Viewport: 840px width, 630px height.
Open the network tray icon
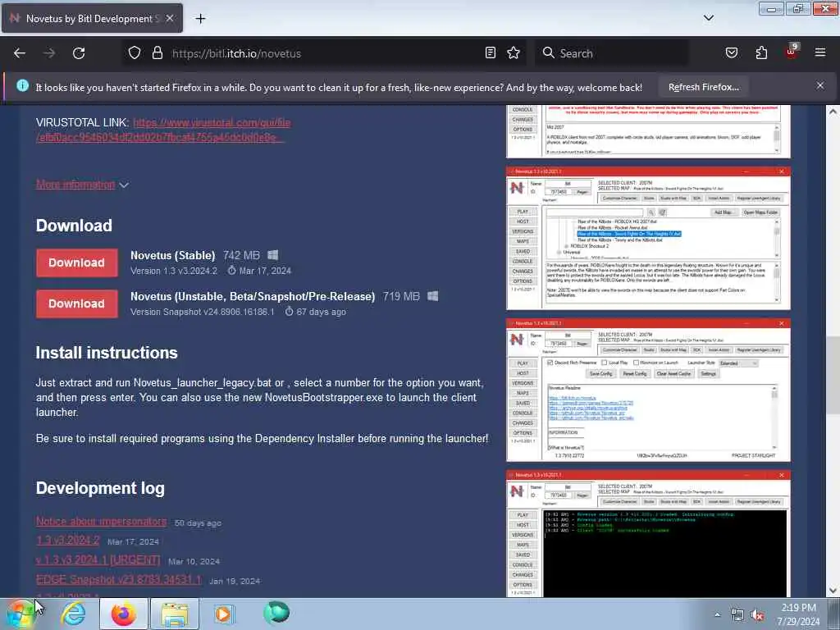737,615
